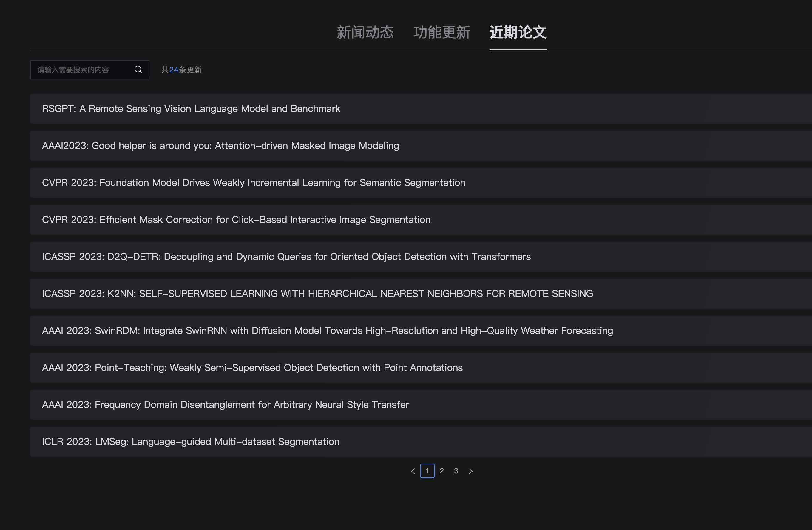Viewport: 812px width, 530px height.
Task: Open Frequency Domain Disentanglement Style Transfer paper
Action: 421,404
